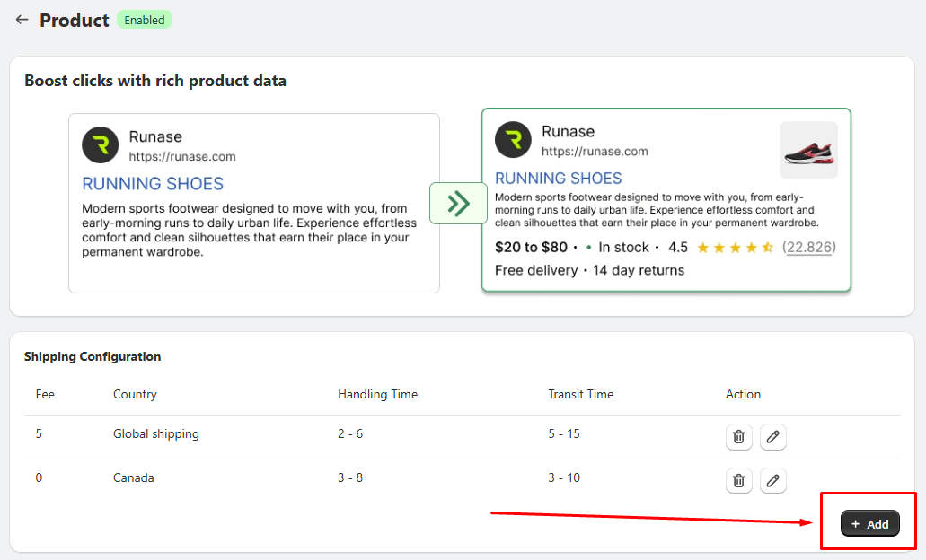The height and width of the screenshot is (560, 926).
Task: Edit the Global shipping row
Action: [772, 437]
